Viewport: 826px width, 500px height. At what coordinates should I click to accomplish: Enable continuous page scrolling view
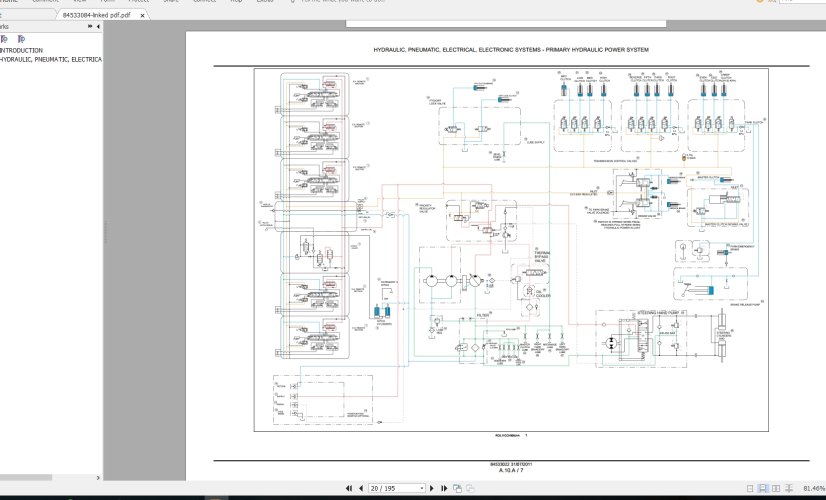(763, 489)
